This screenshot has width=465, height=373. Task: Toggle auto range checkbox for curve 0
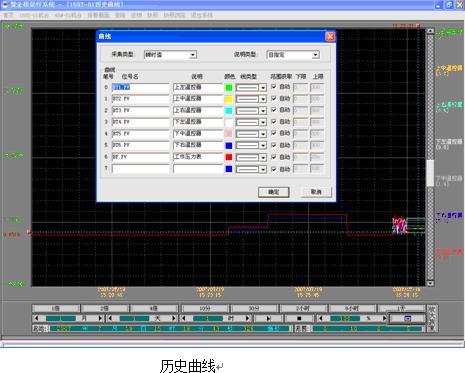274,87
